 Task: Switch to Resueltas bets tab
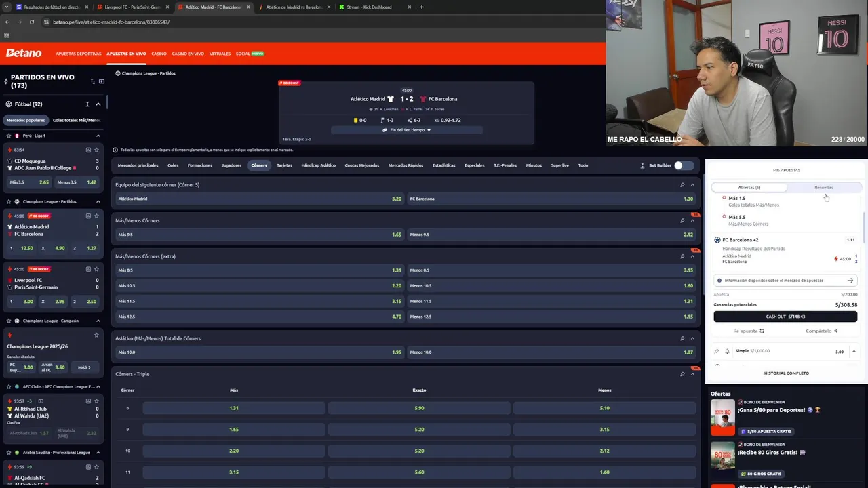coord(823,187)
